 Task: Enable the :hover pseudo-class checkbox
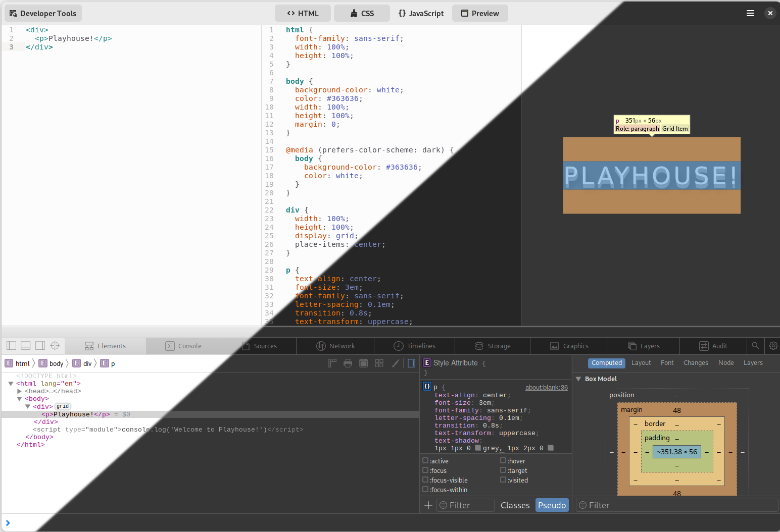(x=503, y=461)
